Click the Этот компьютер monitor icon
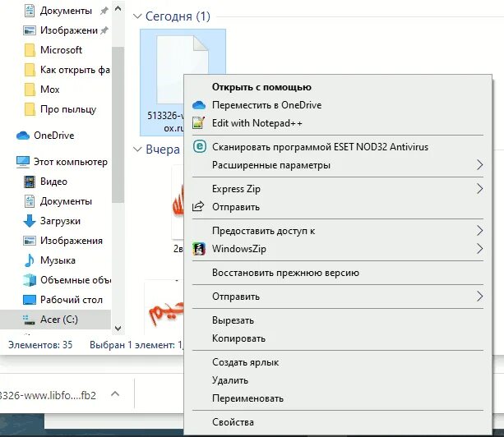The image size is (504, 437). [23, 162]
